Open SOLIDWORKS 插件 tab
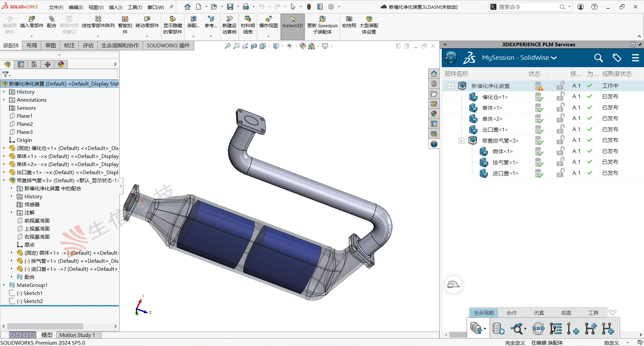Viewport: 644px width, 346px height. click(168, 45)
